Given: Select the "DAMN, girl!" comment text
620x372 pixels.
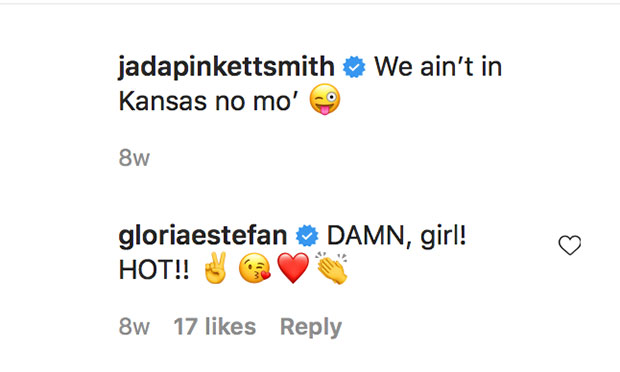Looking at the screenshot, I should click(x=397, y=236).
